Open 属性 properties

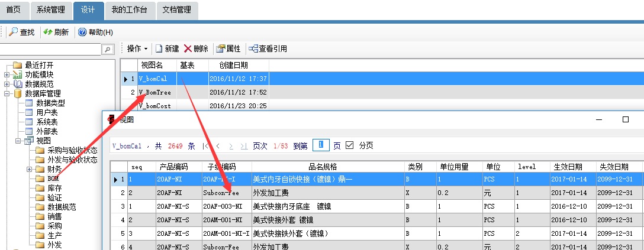coord(228,48)
